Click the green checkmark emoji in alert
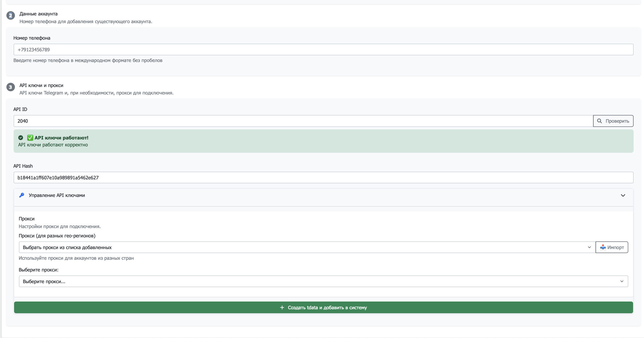Image resolution: width=644 pixels, height=338 pixels. coord(30,138)
